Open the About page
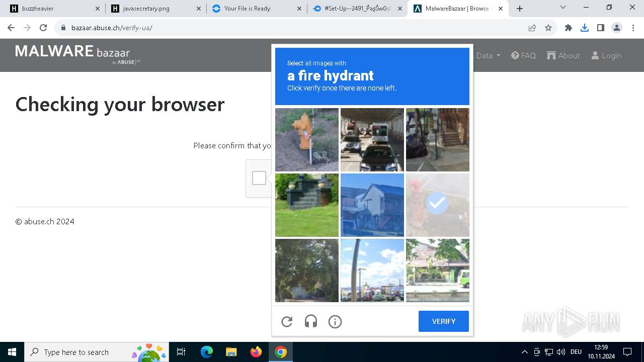This screenshot has height=362, width=644. tap(563, 55)
